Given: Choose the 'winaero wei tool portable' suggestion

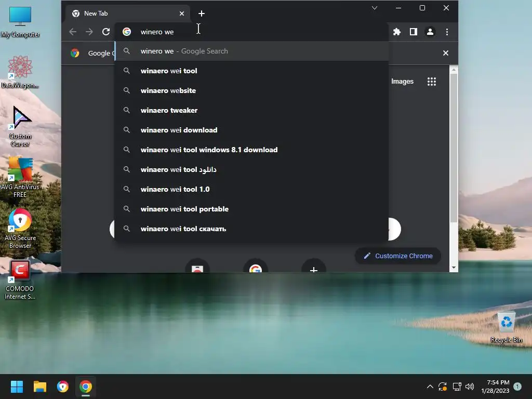Looking at the screenshot, I should tap(251, 209).
